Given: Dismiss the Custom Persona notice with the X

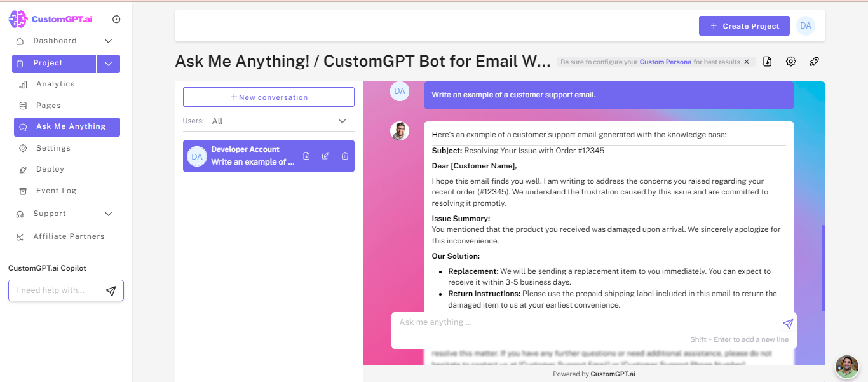Looking at the screenshot, I should (x=747, y=62).
